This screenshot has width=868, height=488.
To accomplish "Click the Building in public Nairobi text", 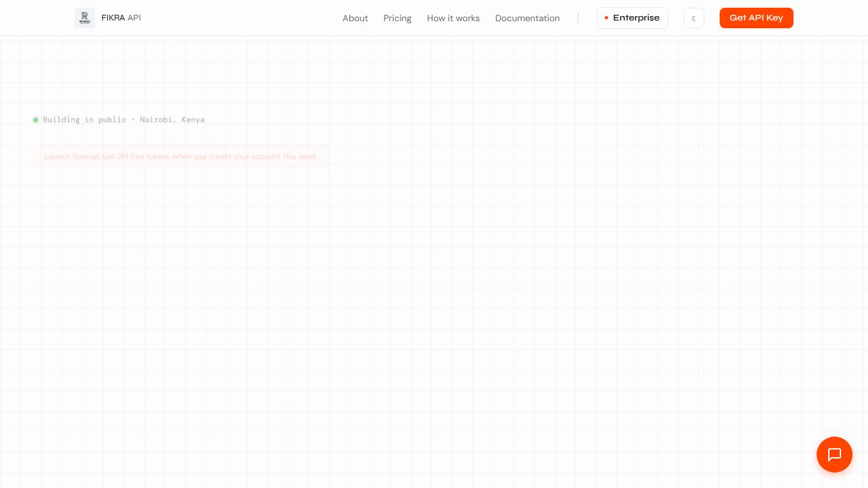I will [124, 119].
